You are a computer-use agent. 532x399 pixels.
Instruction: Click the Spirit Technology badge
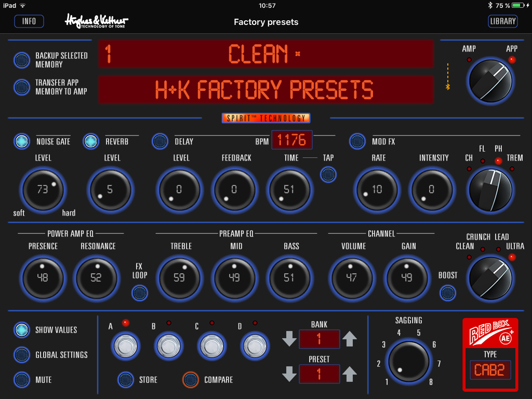coord(266,118)
